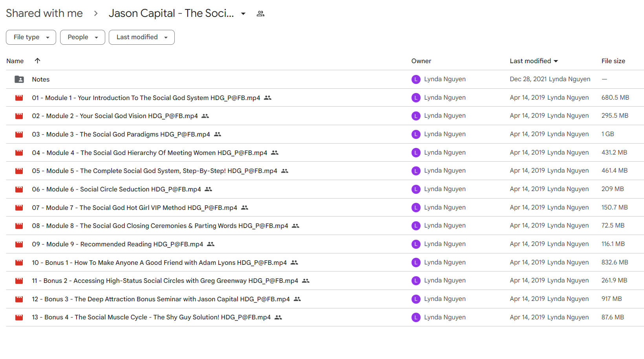
Task: Click the 1 GB file size value
Action: point(608,134)
